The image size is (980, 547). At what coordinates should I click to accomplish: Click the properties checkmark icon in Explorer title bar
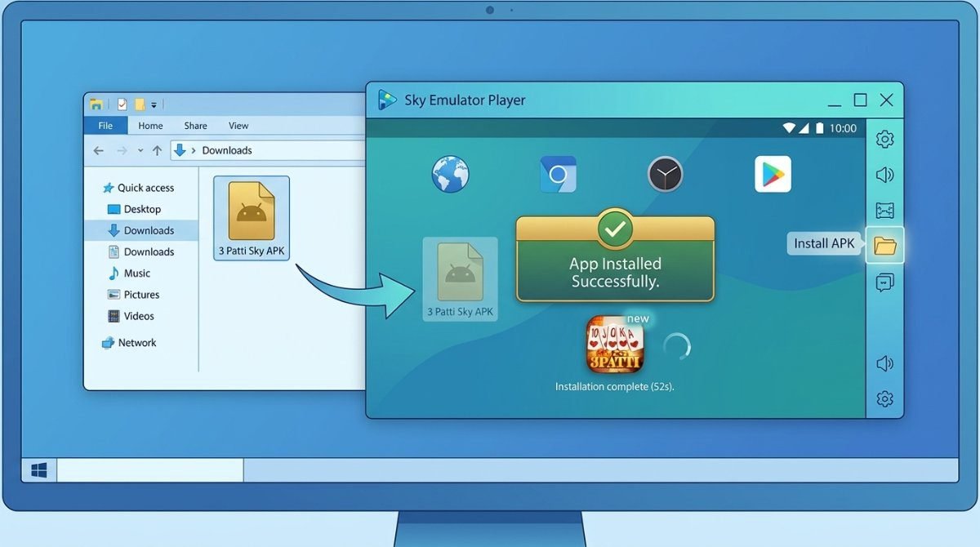pos(122,104)
